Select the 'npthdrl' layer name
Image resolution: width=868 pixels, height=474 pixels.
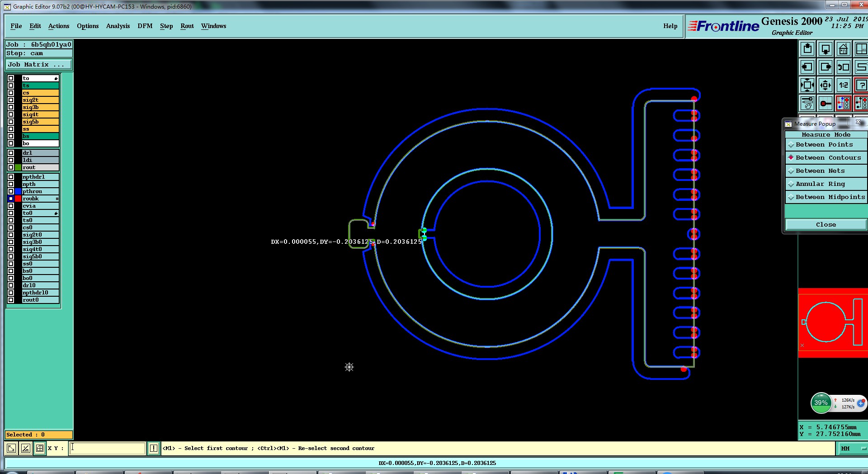[41, 177]
